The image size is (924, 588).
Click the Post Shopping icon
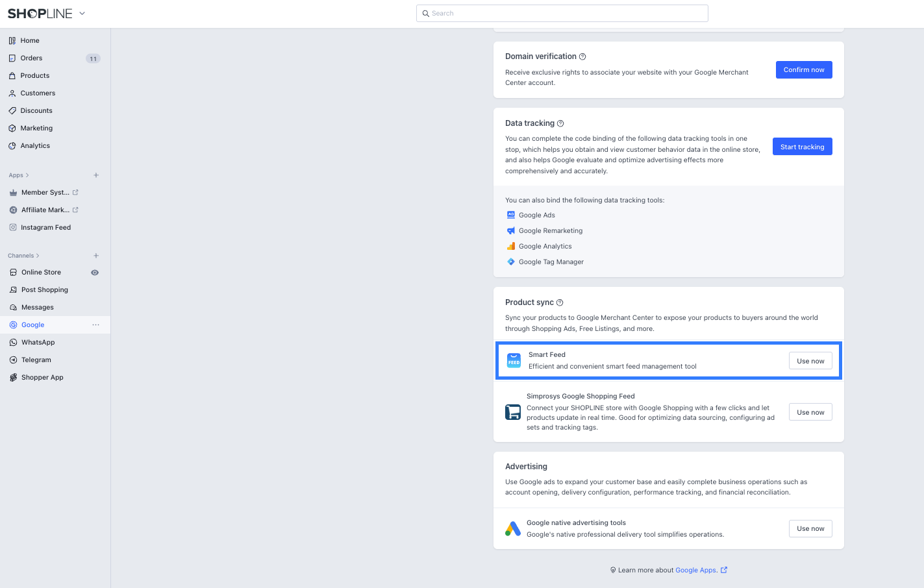[13, 289]
